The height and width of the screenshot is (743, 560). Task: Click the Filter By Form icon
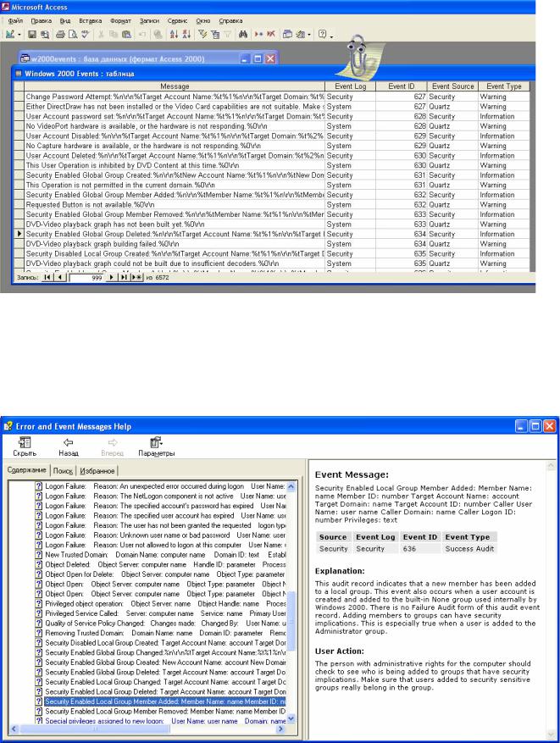click(215, 34)
